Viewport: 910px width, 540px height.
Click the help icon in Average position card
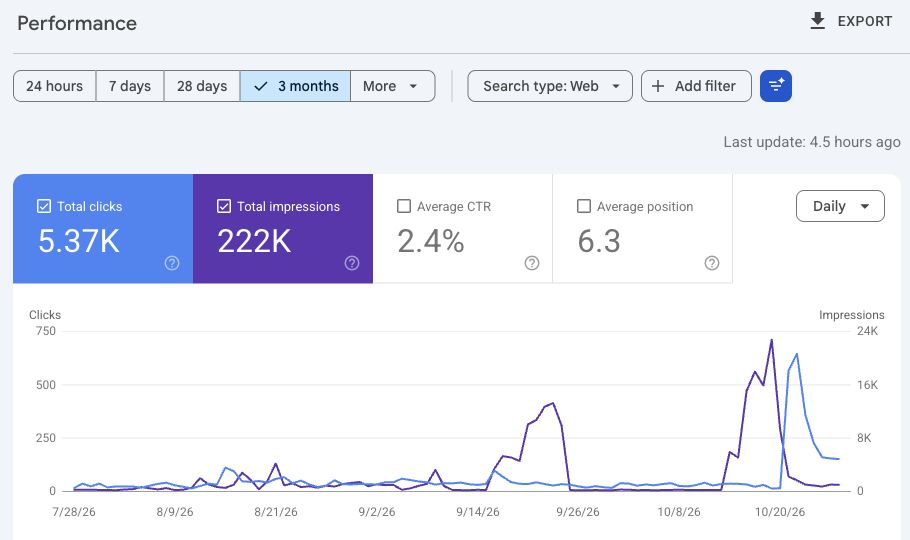[x=712, y=263]
